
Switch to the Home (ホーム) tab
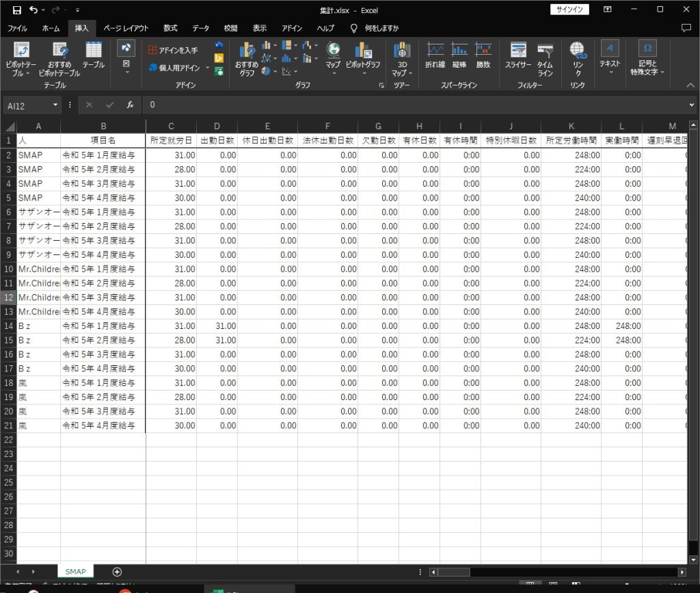(x=51, y=28)
